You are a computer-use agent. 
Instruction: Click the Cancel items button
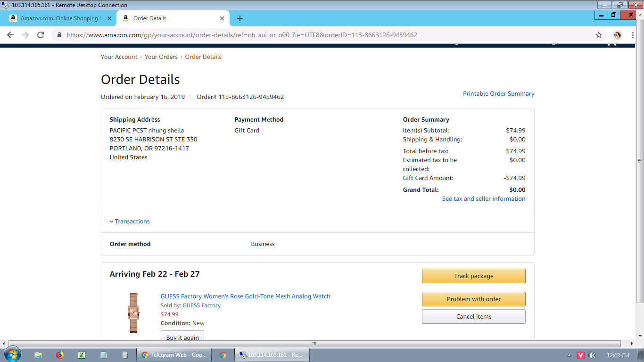[x=473, y=317]
